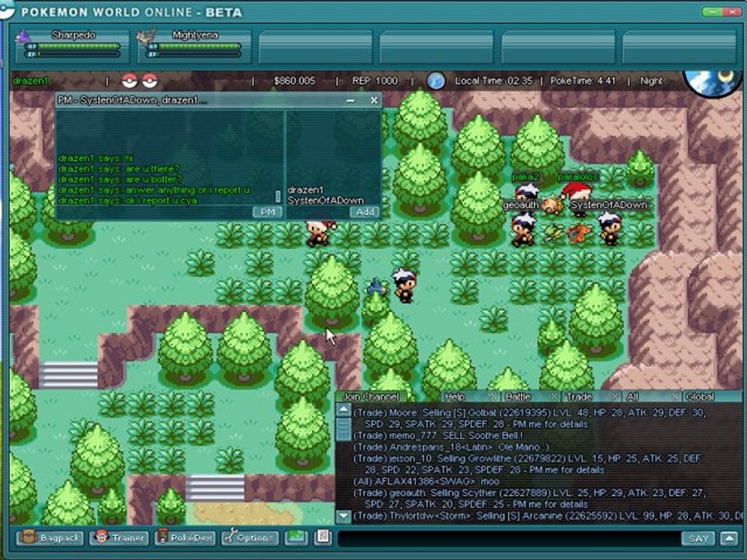Open the notes/list icon beside the map icon

click(x=323, y=537)
